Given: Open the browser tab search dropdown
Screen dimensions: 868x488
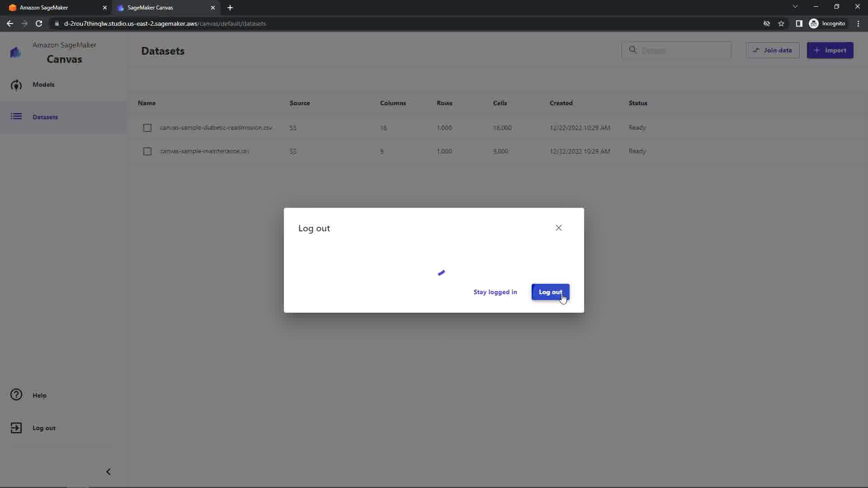Looking at the screenshot, I should [795, 7].
